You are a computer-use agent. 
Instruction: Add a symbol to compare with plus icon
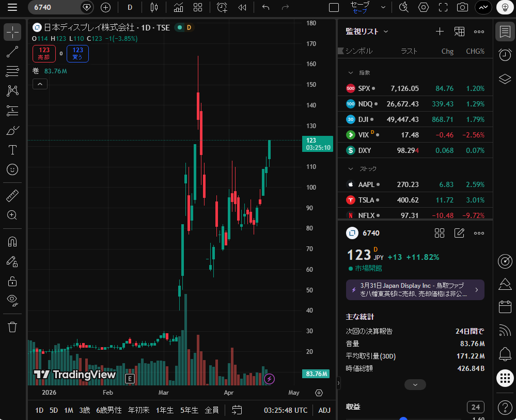105,7
